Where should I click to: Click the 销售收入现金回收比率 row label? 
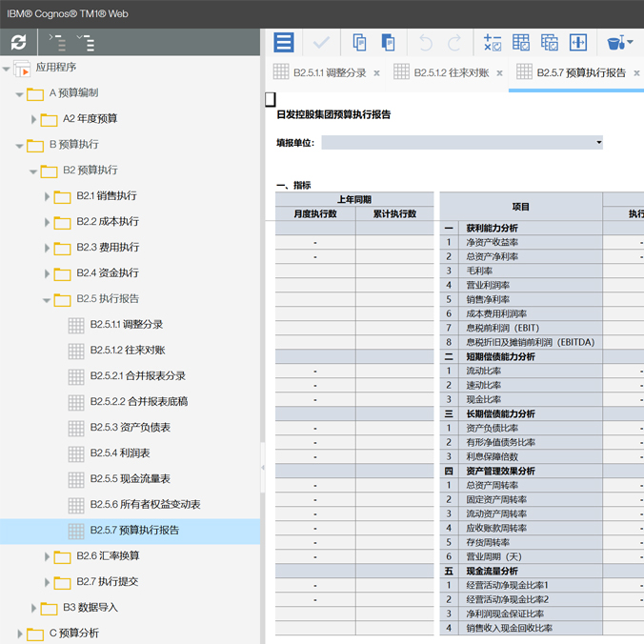tap(509, 628)
